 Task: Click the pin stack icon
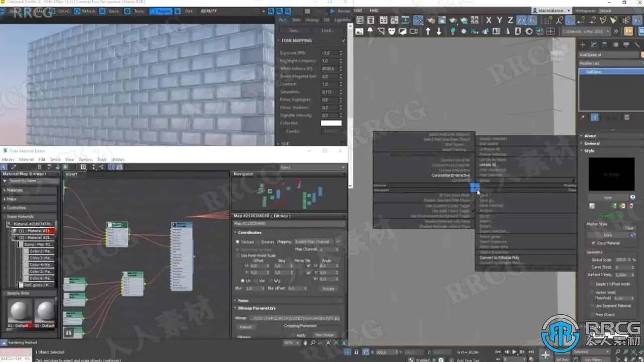coord(583,117)
